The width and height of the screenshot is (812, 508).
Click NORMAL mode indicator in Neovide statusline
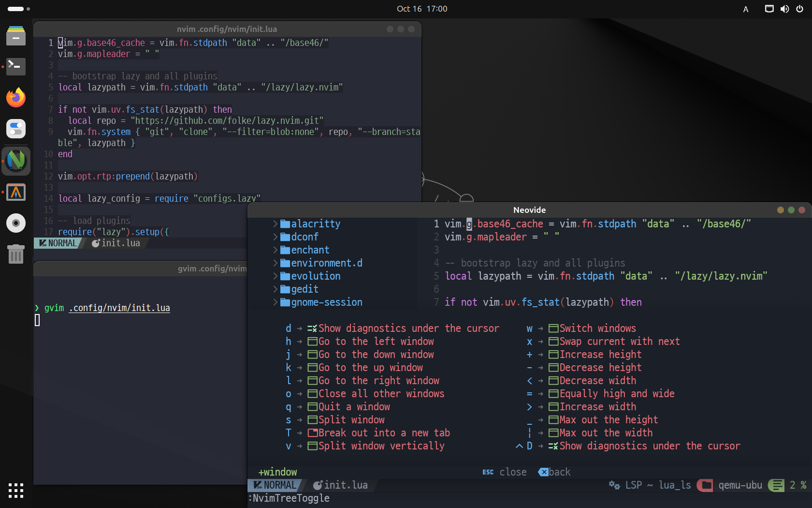pos(275,485)
